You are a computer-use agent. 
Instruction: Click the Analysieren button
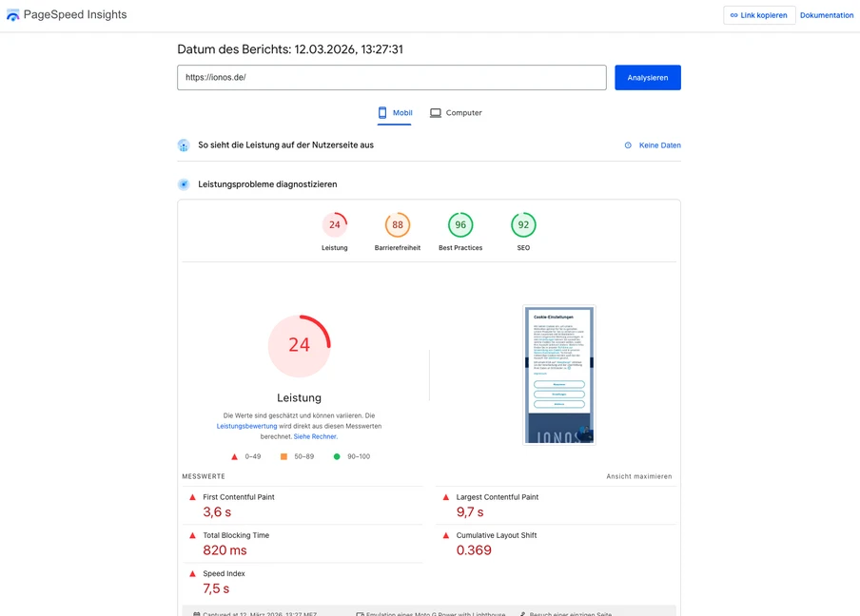click(648, 77)
